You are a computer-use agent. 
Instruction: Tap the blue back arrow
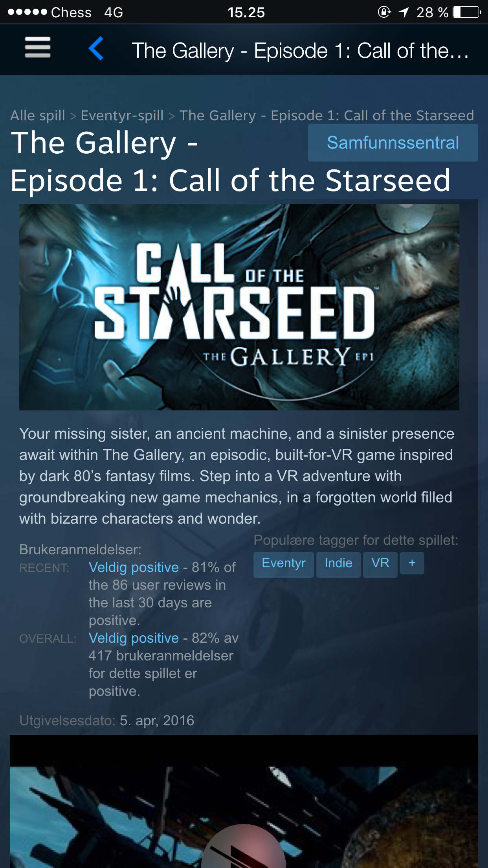click(96, 48)
